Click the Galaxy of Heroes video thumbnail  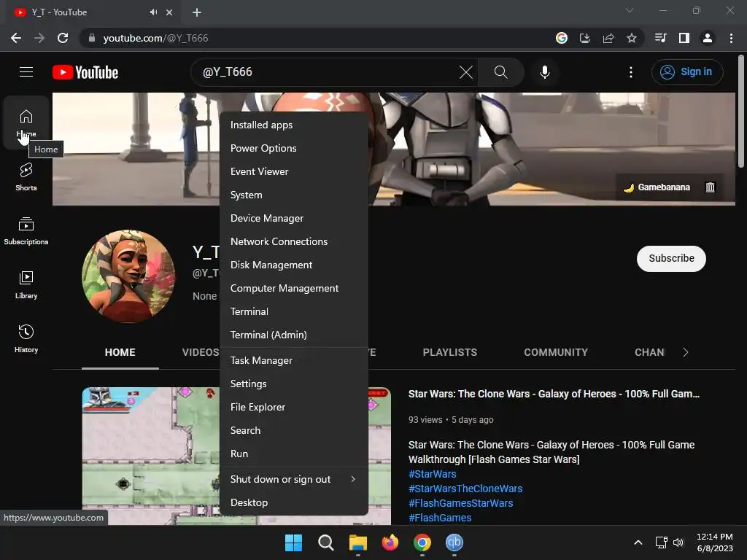pos(150,456)
